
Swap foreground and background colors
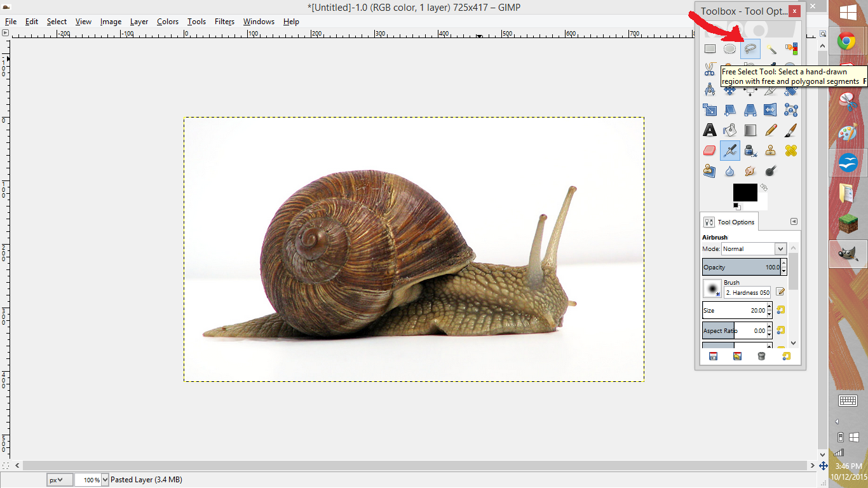coord(764,187)
